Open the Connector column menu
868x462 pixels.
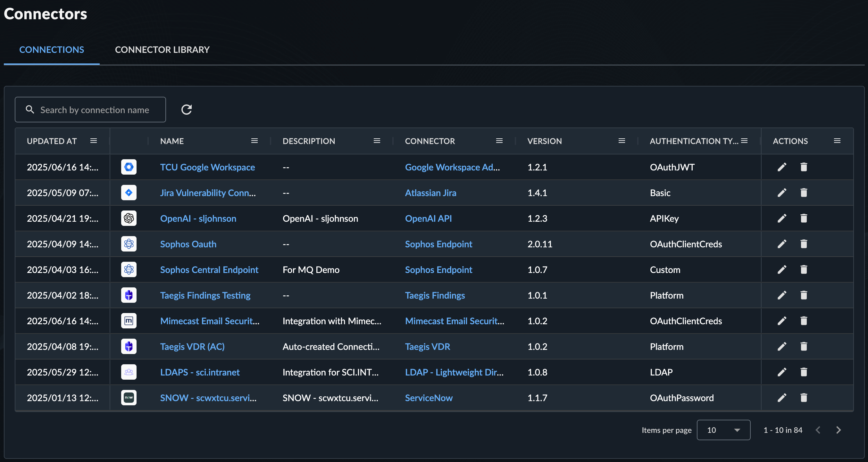point(499,141)
